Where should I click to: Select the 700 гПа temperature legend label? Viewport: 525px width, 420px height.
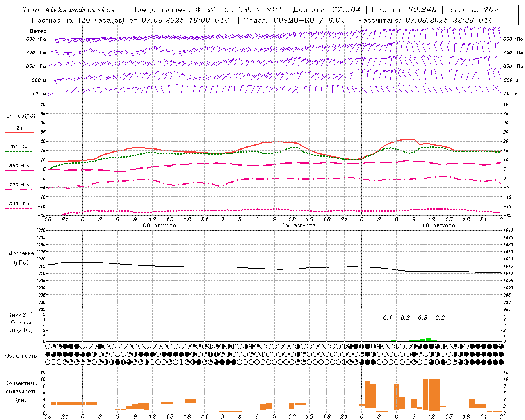[x=19, y=185]
